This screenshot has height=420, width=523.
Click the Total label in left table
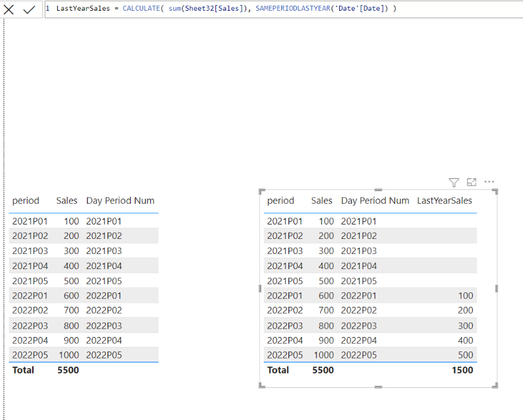click(x=23, y=370)
